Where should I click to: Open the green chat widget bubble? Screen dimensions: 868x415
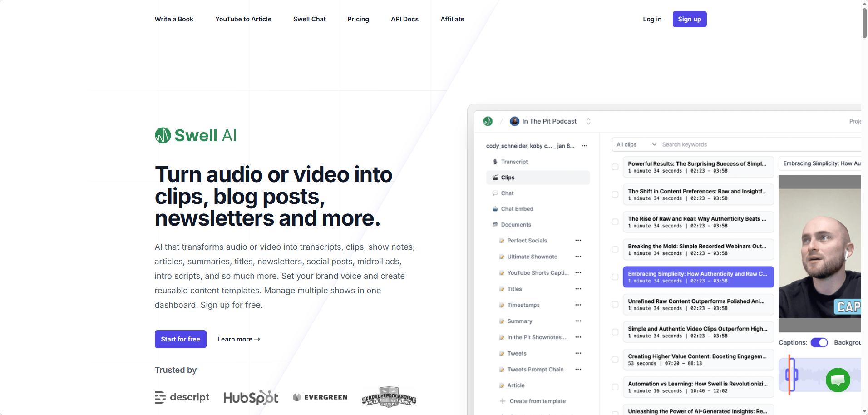[838, 380]
